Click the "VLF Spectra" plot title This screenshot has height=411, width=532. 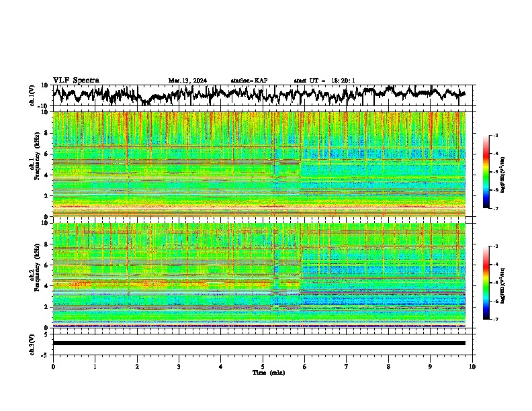(x=76, y=81)
